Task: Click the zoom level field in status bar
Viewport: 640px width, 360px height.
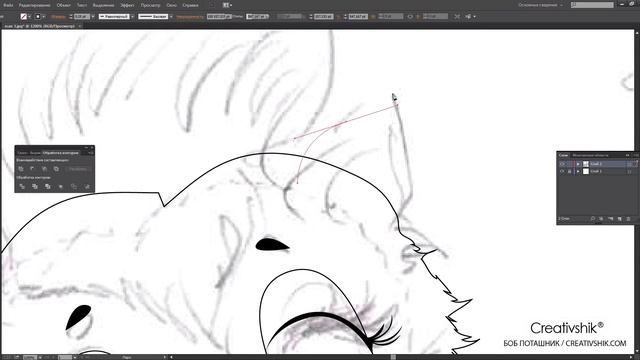Action: [29, 358]
